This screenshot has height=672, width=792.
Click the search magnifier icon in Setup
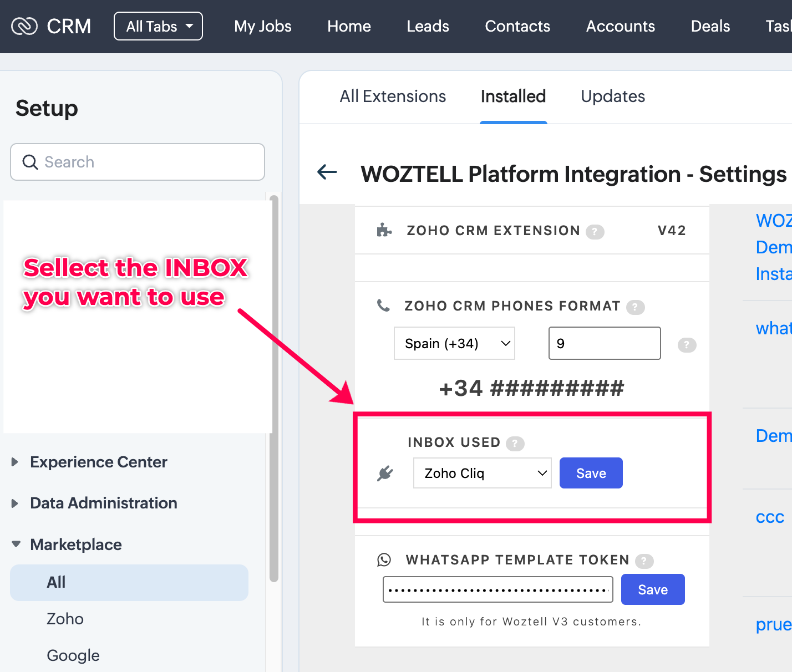tap(30, 162)
